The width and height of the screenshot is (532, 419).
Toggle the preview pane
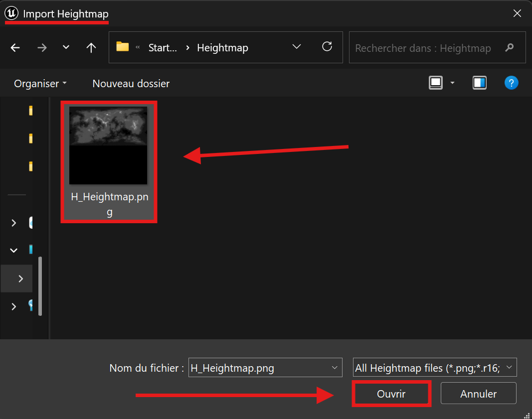[480, 83]
